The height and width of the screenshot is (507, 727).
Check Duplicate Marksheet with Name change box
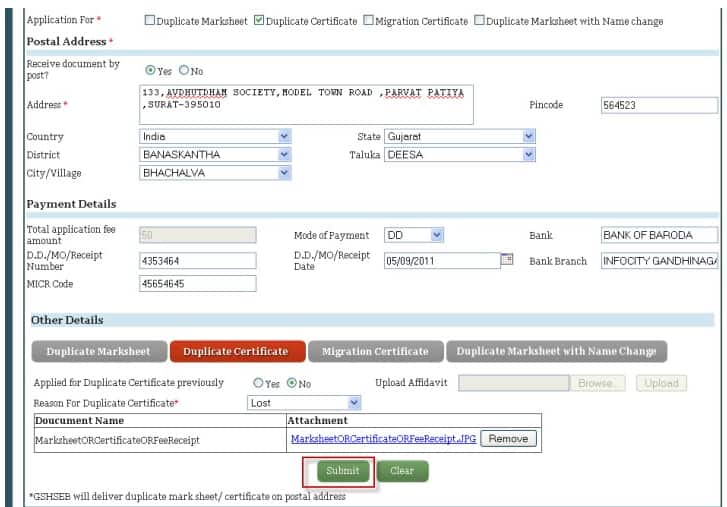[479, 20]
